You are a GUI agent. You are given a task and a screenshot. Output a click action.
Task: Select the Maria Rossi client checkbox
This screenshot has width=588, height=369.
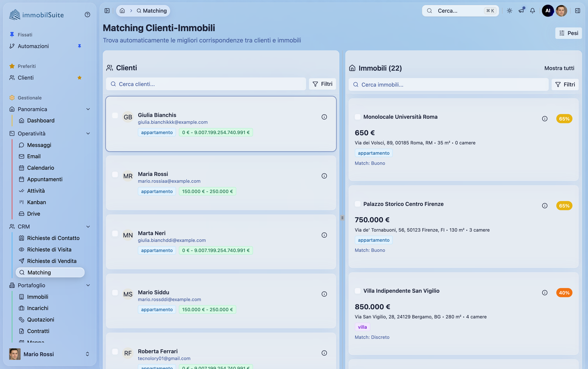pyautogui.click(x=115, y=175)
